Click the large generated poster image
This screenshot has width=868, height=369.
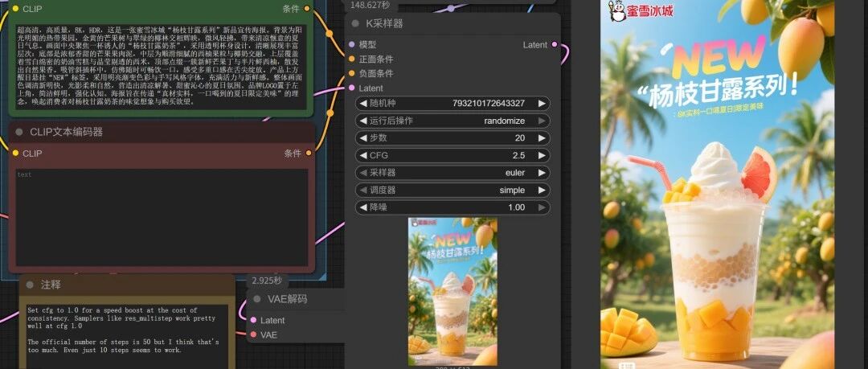point(718,185)
